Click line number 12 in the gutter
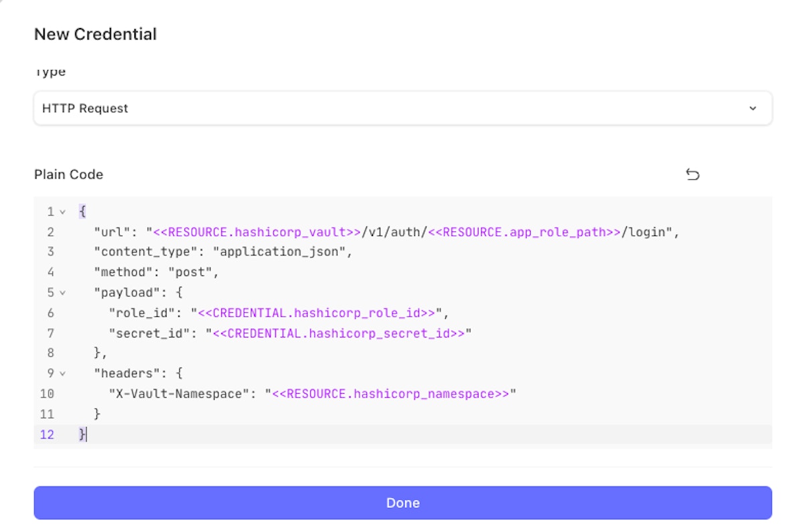Screen dimensions: 802x532 (47, 434)
